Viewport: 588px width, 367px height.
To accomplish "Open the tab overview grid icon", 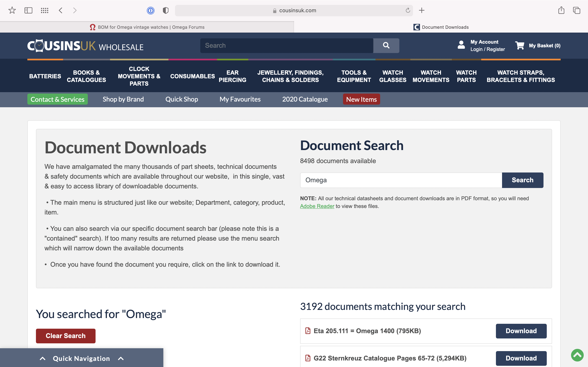I will click(x=45, y=10).
